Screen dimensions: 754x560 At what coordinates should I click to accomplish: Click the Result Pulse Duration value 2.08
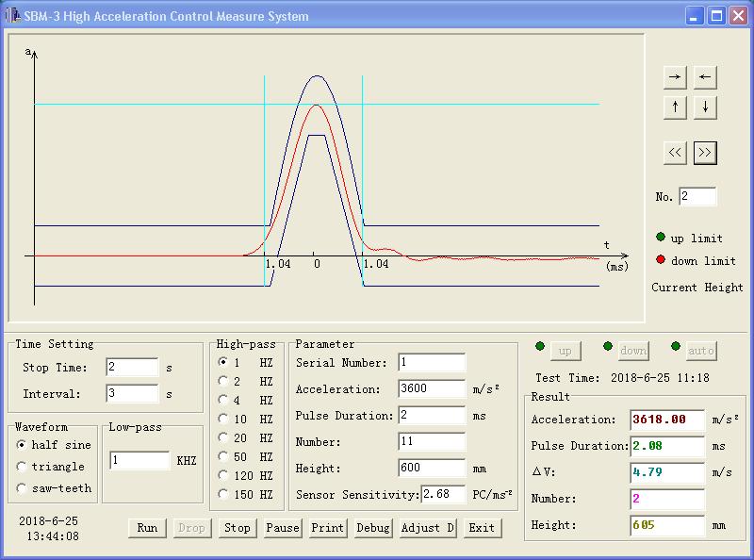(667, 446)
